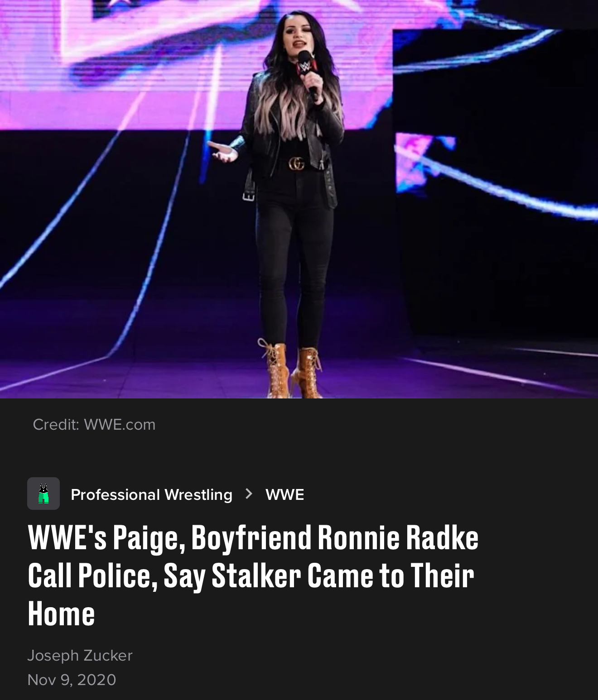
Task: Select the Nov 9, 2020 publish date
Action: 72,680
